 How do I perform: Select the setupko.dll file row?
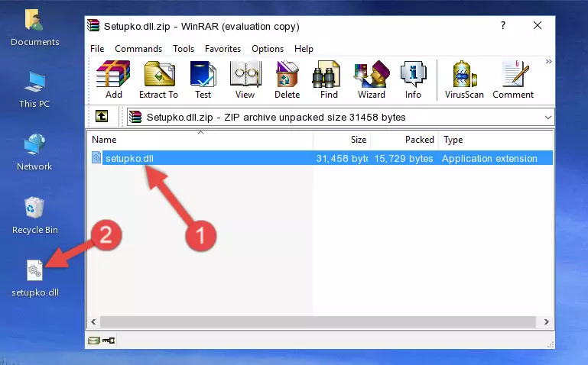click(321, 158)
